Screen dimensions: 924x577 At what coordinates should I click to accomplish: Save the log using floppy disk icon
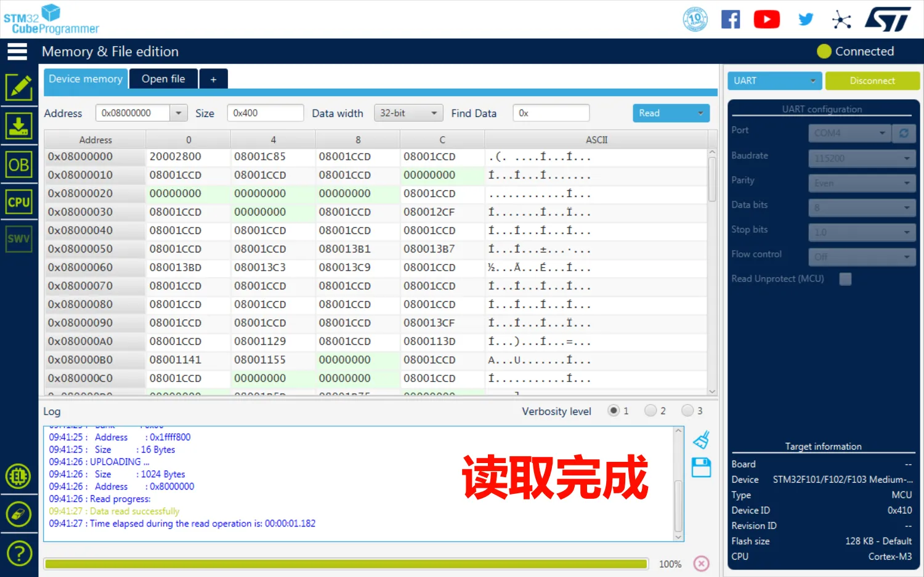(x=701, y=467)
